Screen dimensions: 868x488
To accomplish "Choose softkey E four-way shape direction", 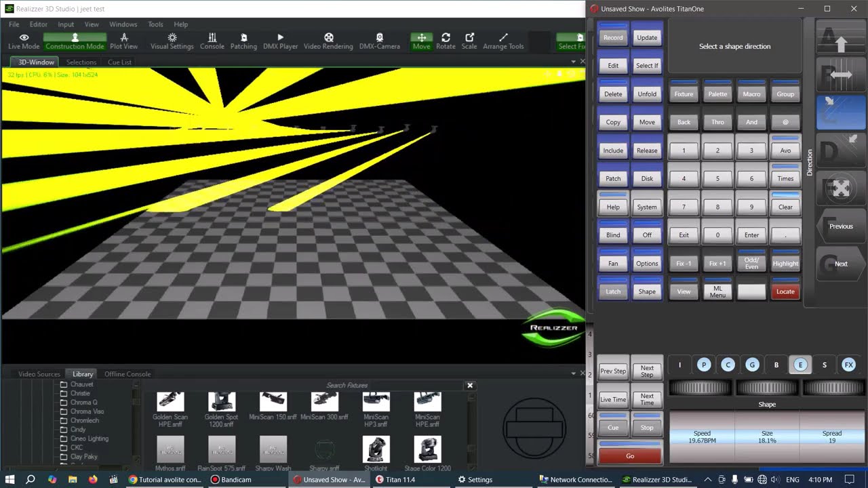I will coord(841,188).
